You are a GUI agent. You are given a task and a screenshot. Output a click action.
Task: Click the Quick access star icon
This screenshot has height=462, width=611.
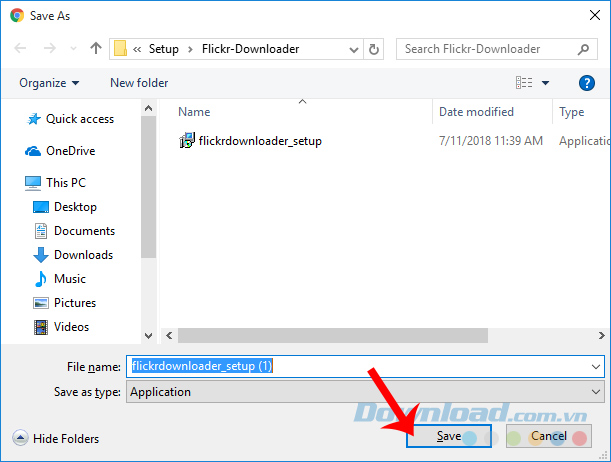click(x=34, y=119)
